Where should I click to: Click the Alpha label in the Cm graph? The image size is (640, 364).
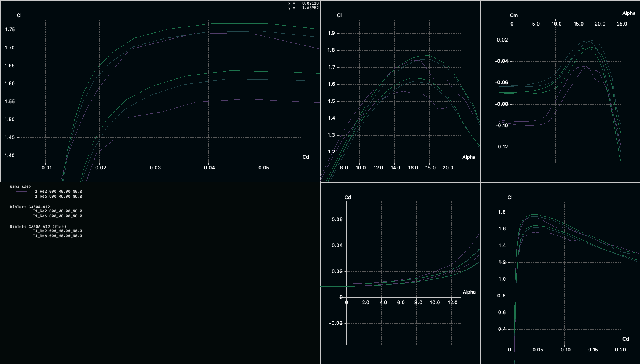tap(629, 13)
